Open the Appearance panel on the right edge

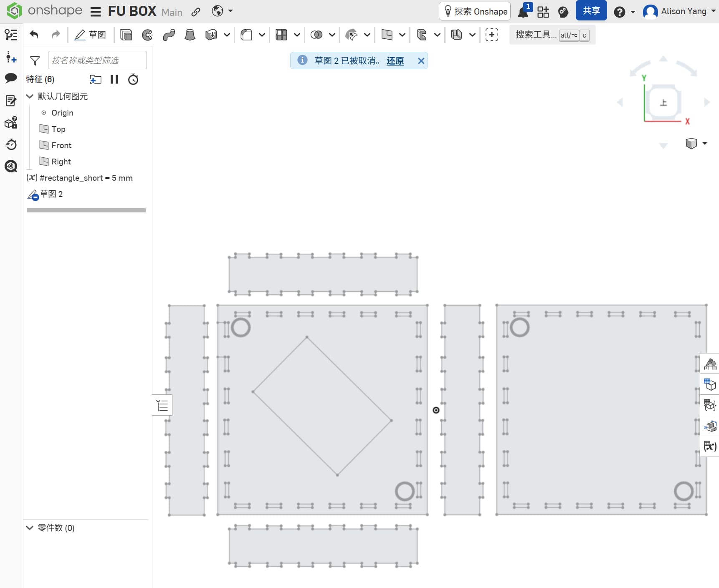(711, 364)
